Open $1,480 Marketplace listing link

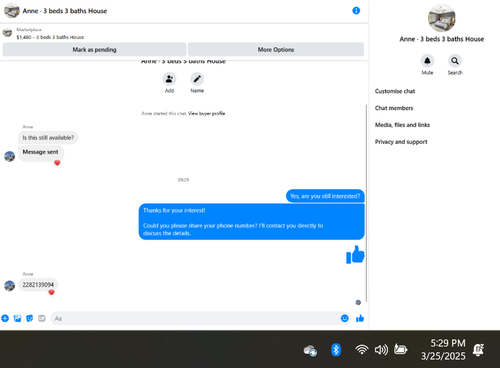50,37
